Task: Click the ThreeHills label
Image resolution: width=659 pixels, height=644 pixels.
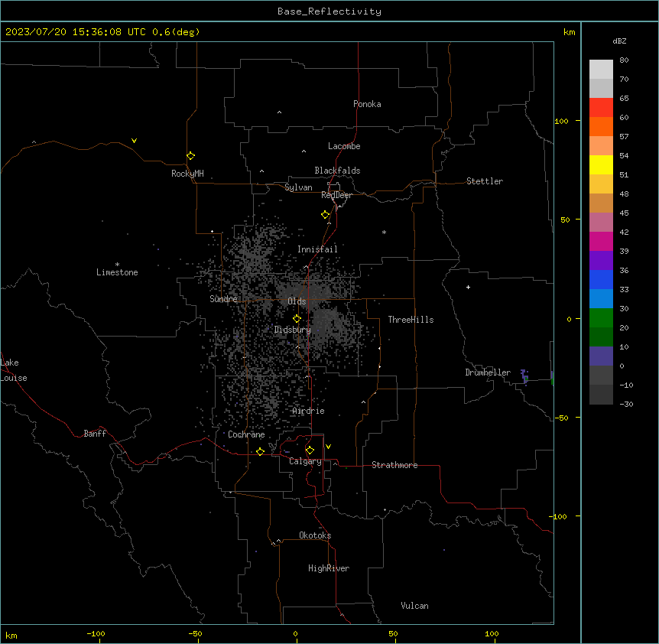Action: click(x=411, y=320)
